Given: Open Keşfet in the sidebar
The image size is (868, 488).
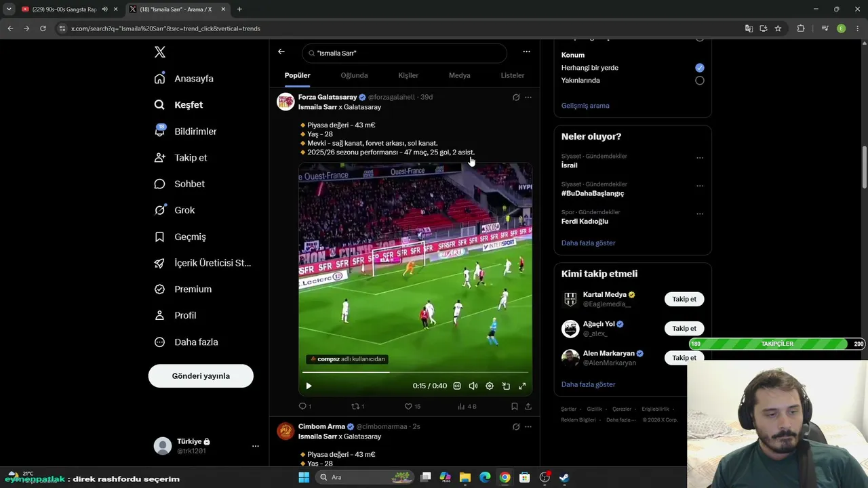Looking at the screenshot, I should click(179, 105).
